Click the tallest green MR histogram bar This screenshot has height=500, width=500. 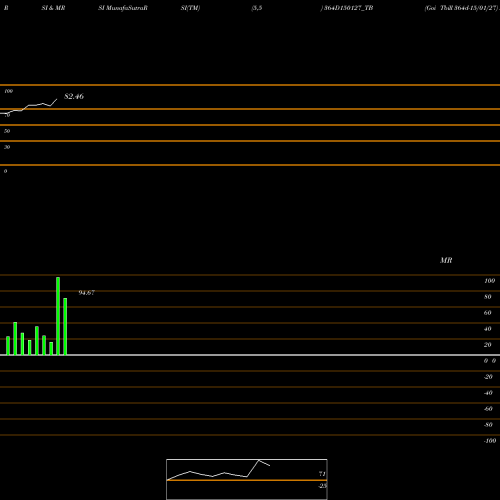[58, 316]
